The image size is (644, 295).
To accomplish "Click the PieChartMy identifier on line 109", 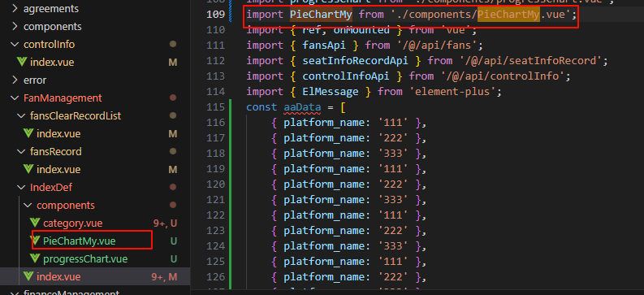I will (321, 15).
